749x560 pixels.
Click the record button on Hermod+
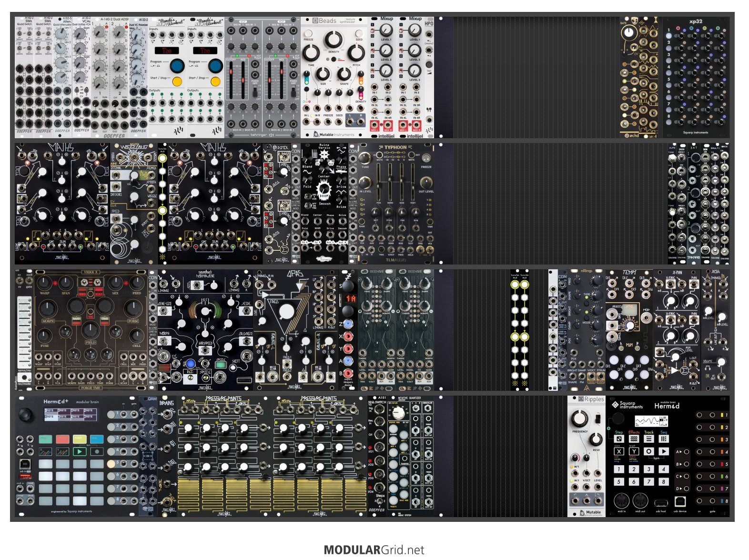click(x=97, y=451)
